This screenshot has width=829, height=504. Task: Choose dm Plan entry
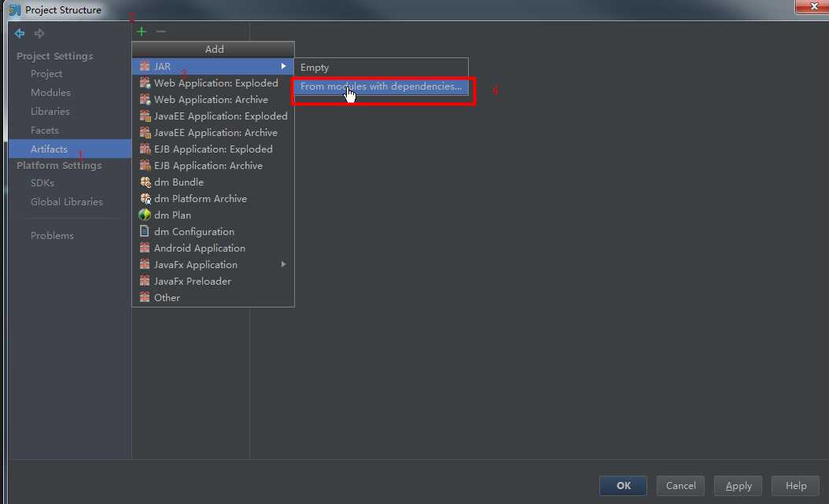point(212,215)
